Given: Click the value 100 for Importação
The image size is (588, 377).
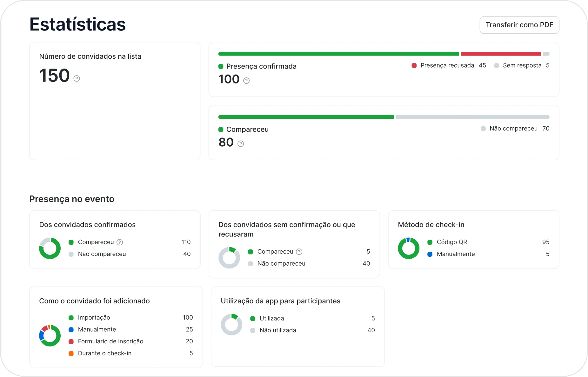Looking at the screenshot, I should [x=188, y=318].
